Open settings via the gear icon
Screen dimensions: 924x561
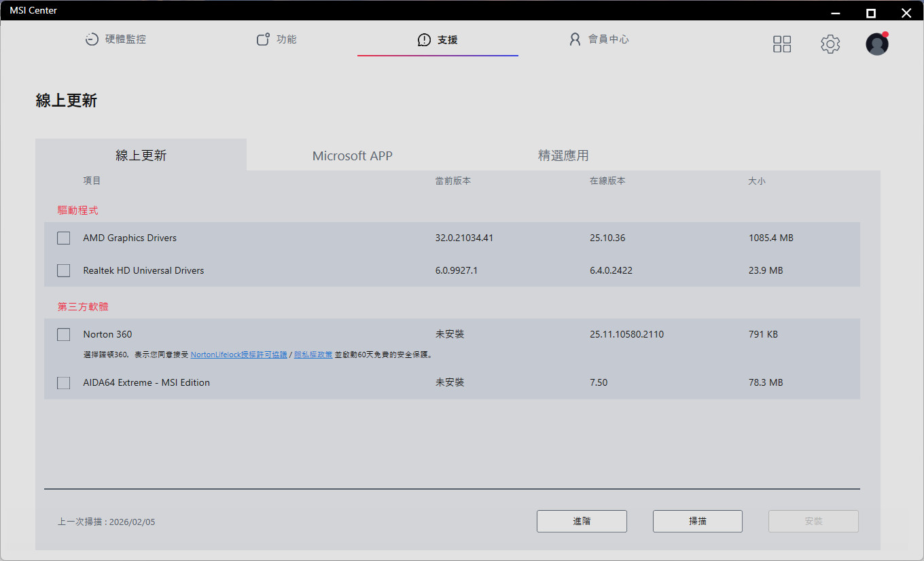[830, 44]
